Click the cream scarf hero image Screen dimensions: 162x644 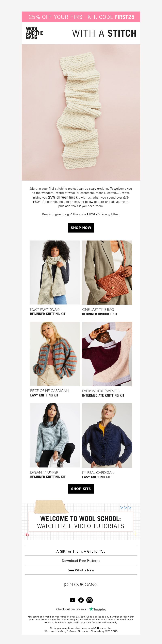click(81, 112)
